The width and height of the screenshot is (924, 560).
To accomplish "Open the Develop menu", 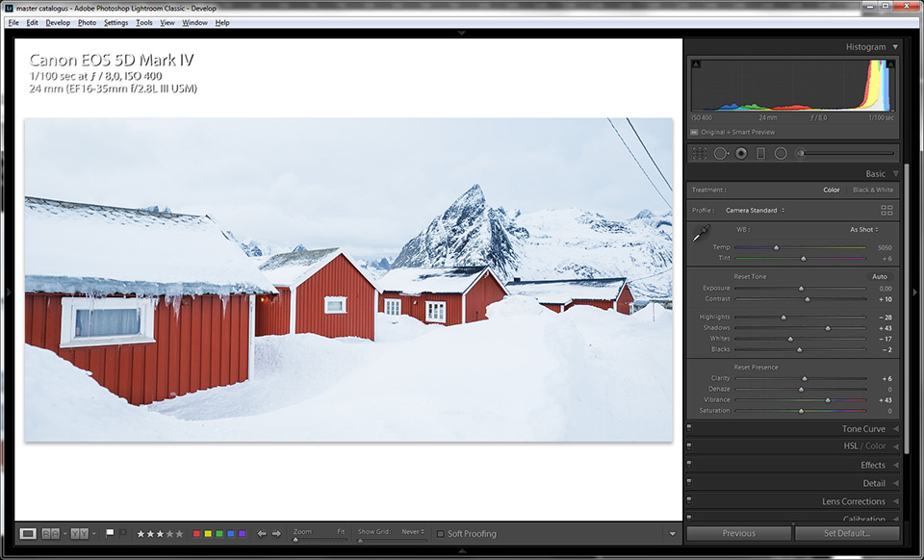I will coord(58,23).
